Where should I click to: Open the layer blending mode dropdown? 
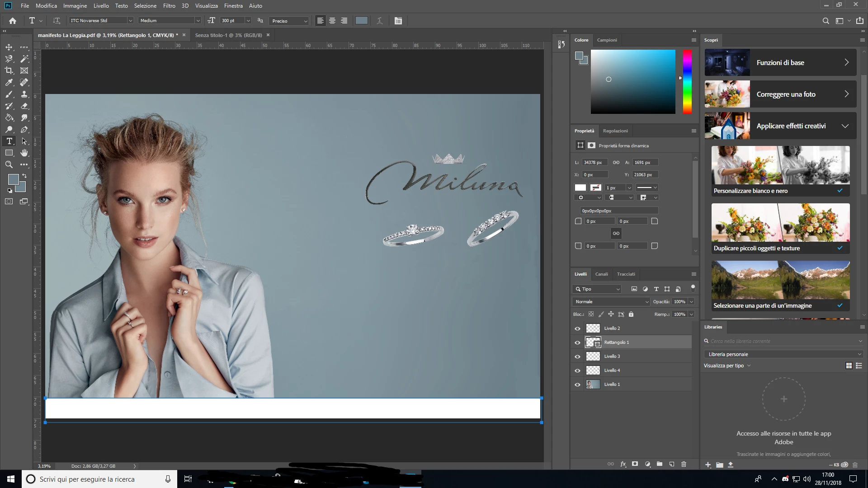click(x=611, y=302)
